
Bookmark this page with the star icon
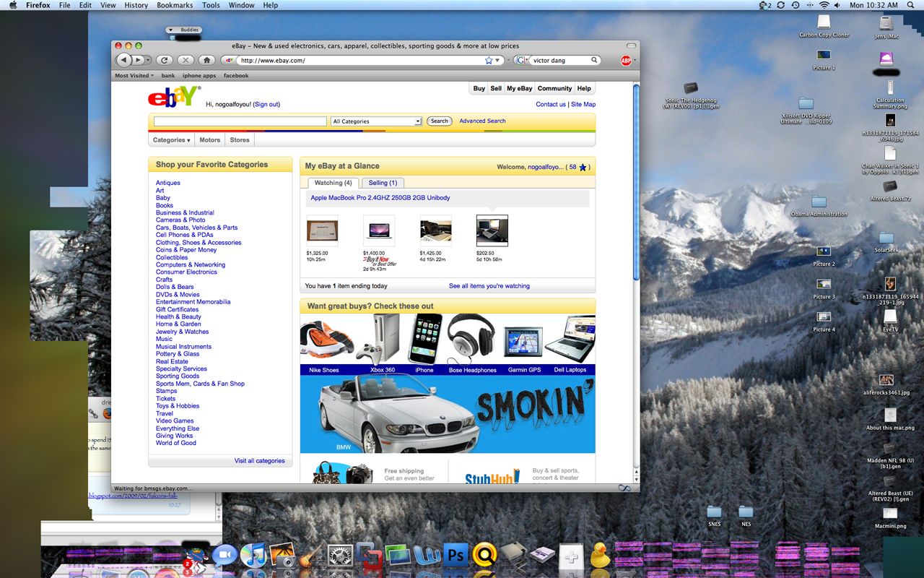tap(489, 61)
